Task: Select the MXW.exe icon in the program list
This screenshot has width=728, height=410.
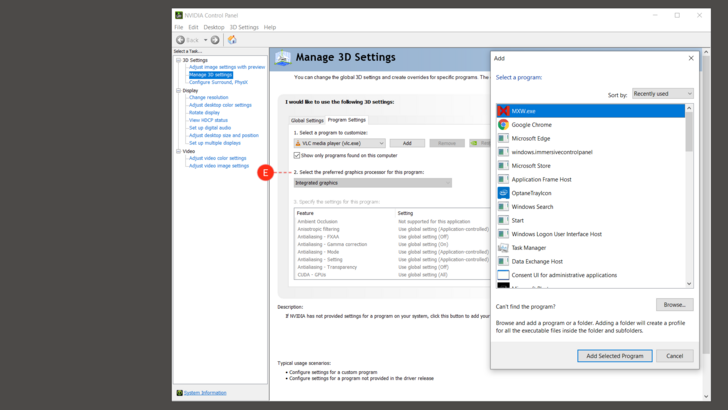Action: (503, 111)
